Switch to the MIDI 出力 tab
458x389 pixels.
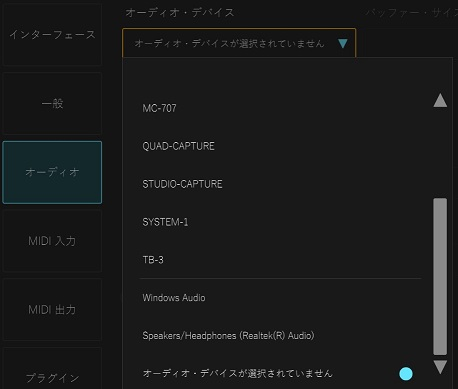coord(52,310)
